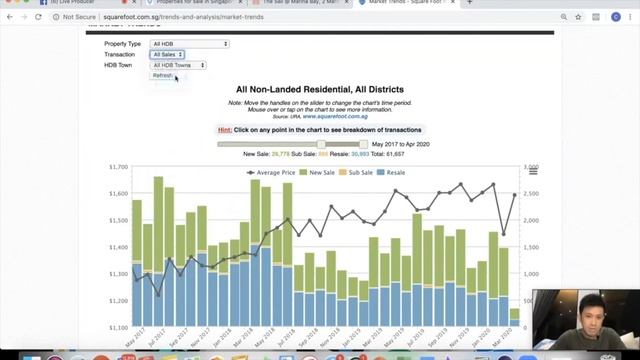Toggle the Resale legend series
640x360 pixels.
[391, 173]
